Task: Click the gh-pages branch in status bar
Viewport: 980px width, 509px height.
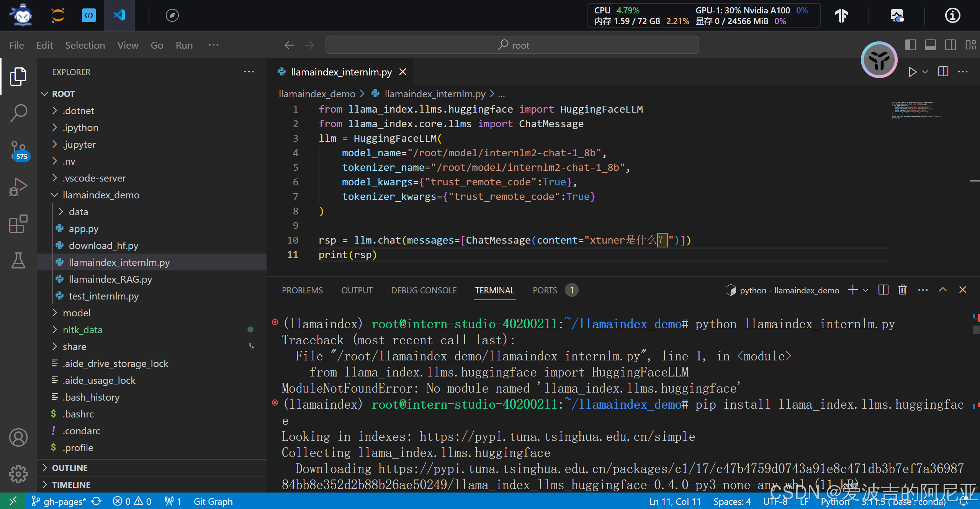Action: [x=60, y=501]
